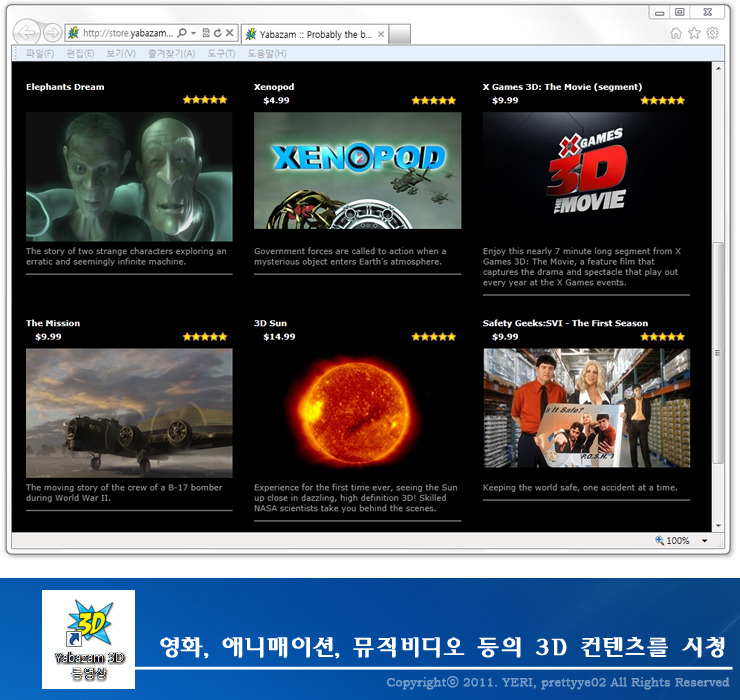The width and height of the screenshot is (740, 700).
Task: Click the X Games 3D star rating
Action: [663, 100]
